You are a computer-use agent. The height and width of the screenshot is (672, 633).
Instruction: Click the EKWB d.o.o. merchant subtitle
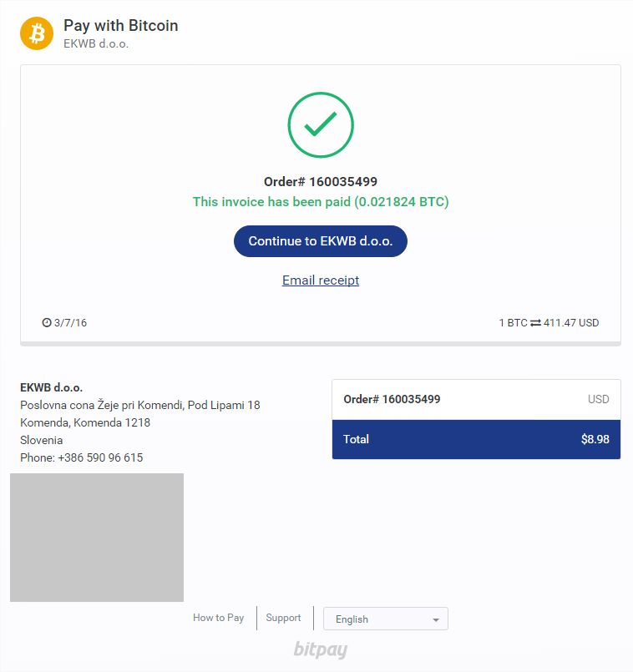[x=96, y=43]
